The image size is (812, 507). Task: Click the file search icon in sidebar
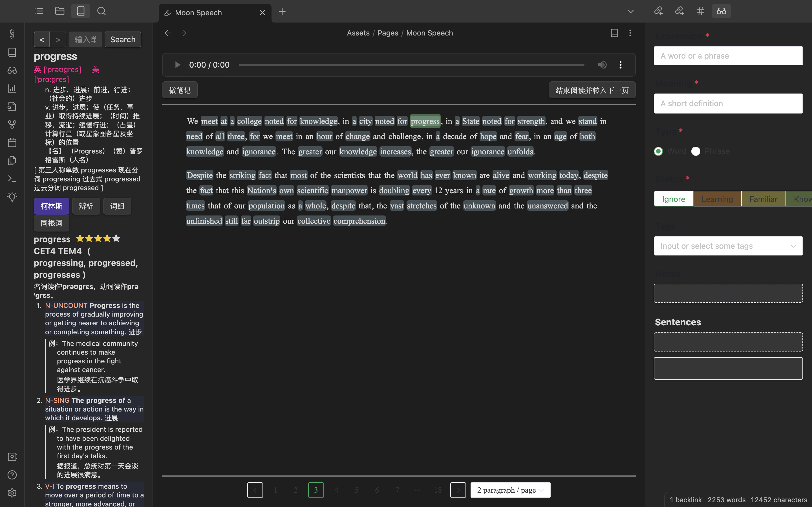tap(12, 106)
